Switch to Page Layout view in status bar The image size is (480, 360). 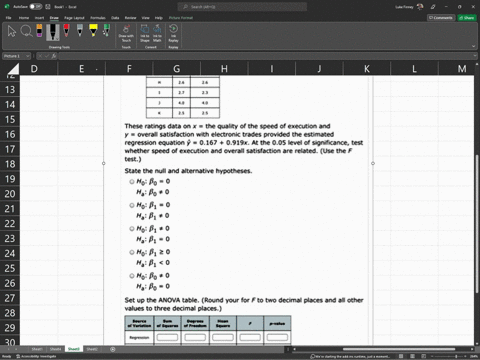point(412,356)
